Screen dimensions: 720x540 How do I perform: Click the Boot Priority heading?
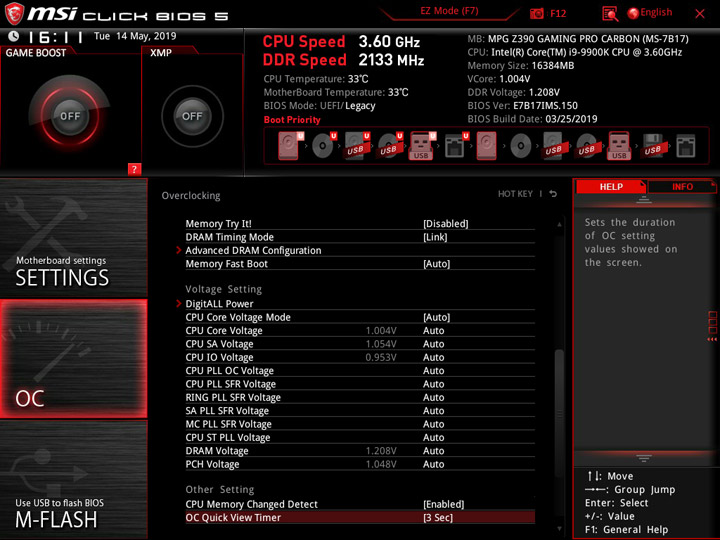click(x=292, y=119)
